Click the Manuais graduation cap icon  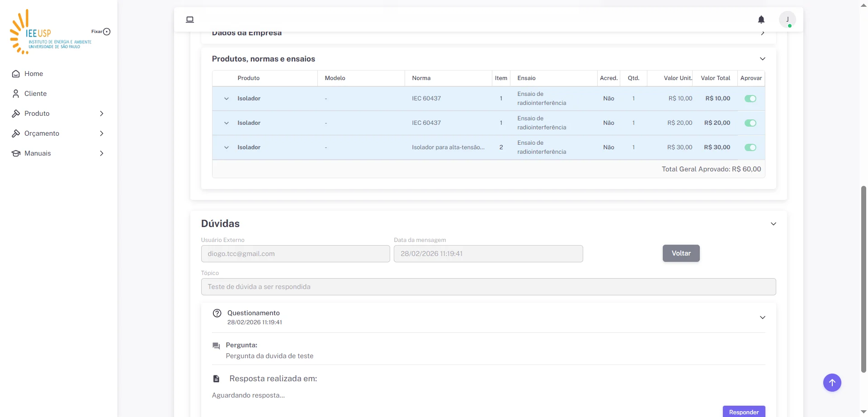[16, 153]
